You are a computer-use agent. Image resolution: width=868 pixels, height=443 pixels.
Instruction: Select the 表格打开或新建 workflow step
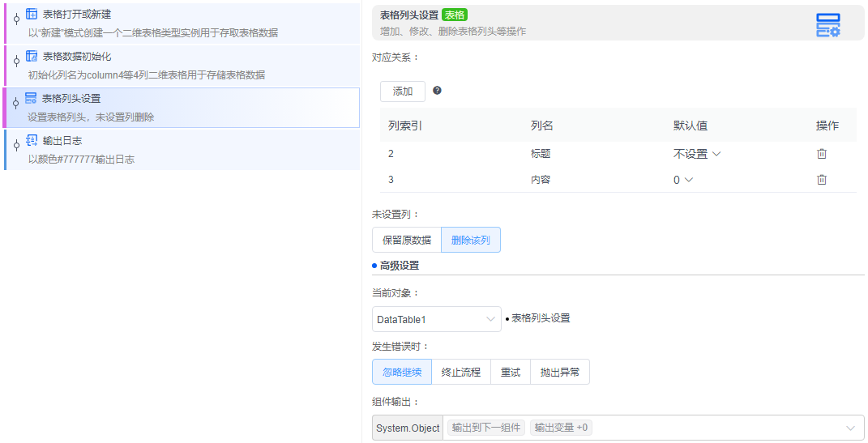pyautogui.click(x=182, y=23)
